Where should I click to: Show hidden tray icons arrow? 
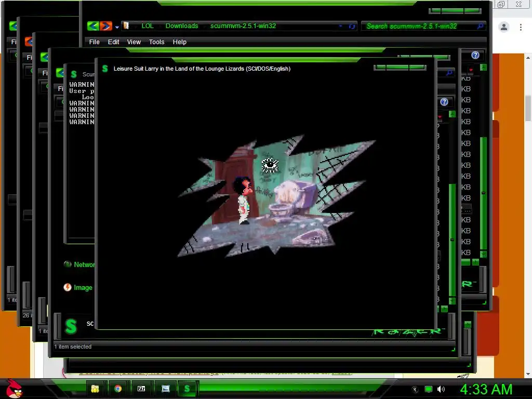415,390
